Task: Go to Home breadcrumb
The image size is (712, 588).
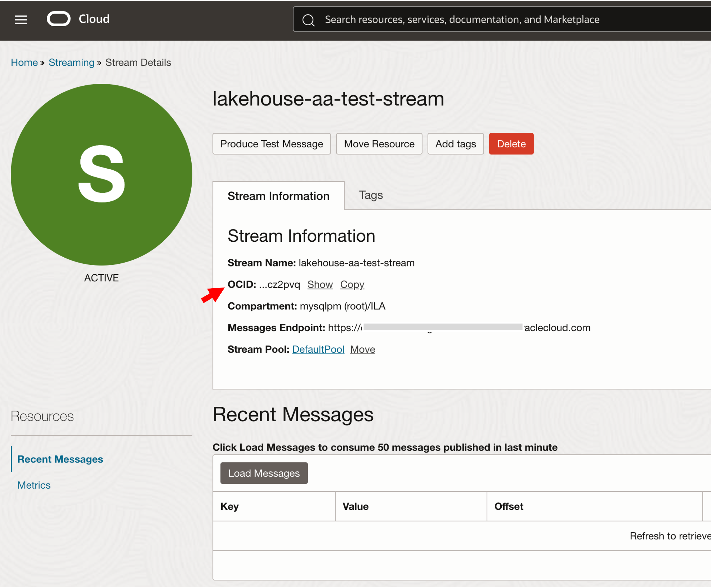Action: click(24, 62)
